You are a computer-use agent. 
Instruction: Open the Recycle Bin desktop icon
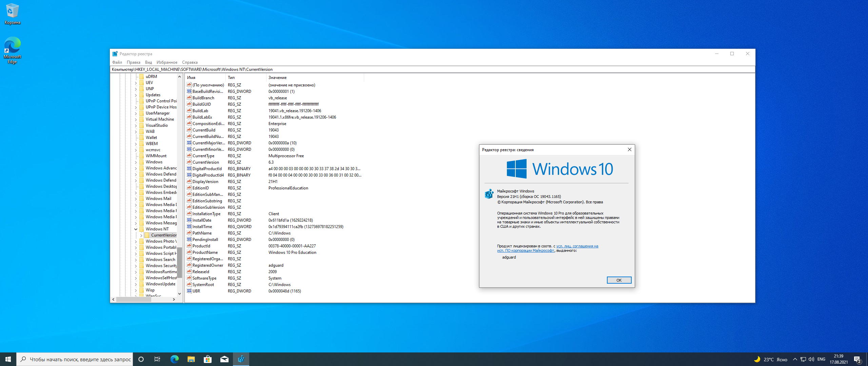(12, 14)
